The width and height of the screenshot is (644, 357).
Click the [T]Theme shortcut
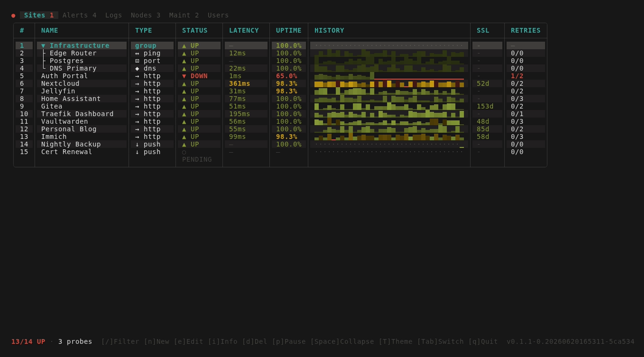click(x=395, y=342)
